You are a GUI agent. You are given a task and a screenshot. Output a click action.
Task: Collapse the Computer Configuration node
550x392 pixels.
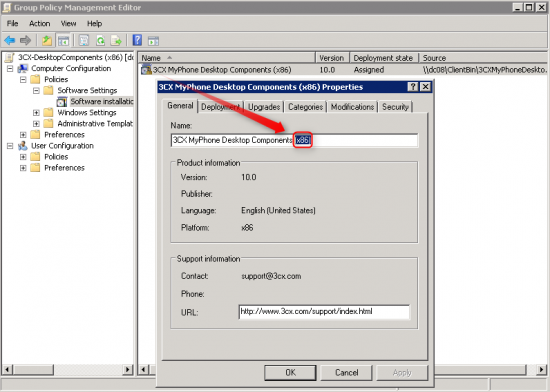10,68
